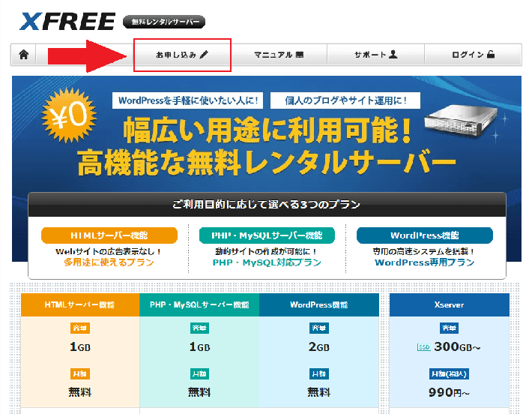Open the お申し込み menu item

[182, 55]
